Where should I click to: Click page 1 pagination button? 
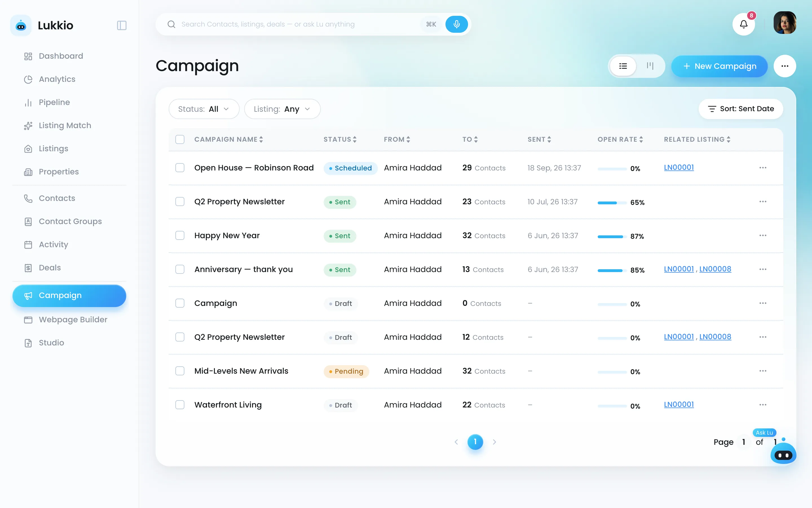475,442
